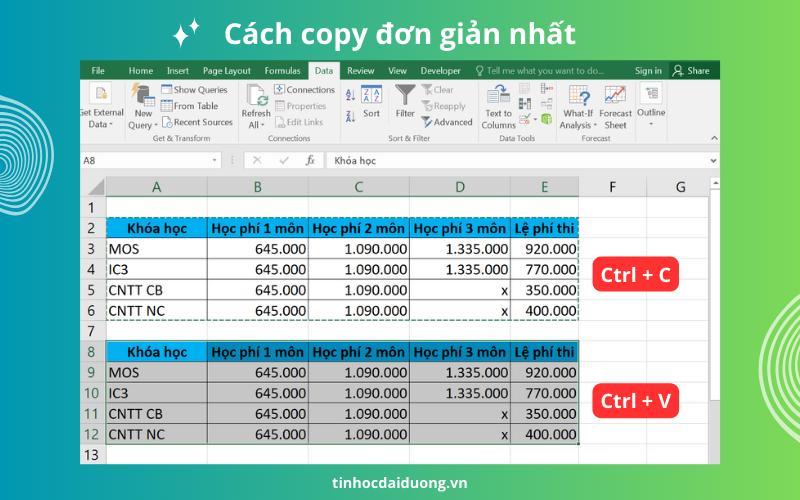Click Manage Data Model icon
Screen dimensions: 800x500
pyautogui.click(x=546, y=119)
